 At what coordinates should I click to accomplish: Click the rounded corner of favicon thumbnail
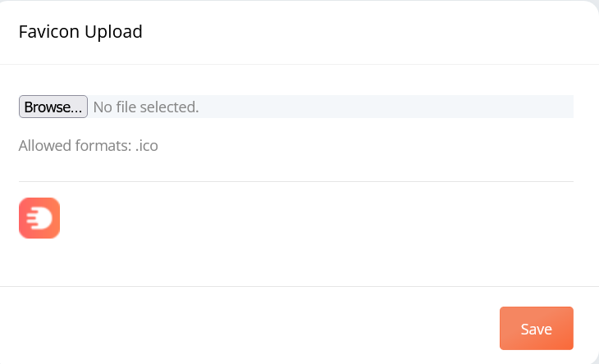[x=23, y=202]
